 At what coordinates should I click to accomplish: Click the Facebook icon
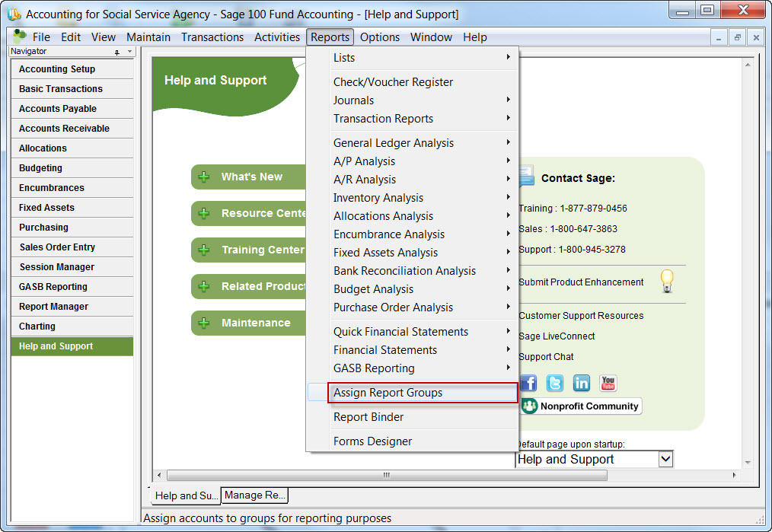point(528,384)
